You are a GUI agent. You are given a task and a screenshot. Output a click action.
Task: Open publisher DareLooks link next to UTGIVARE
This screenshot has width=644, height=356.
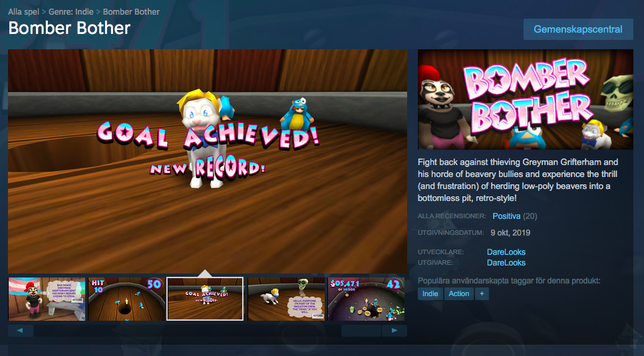click(506, 262)
